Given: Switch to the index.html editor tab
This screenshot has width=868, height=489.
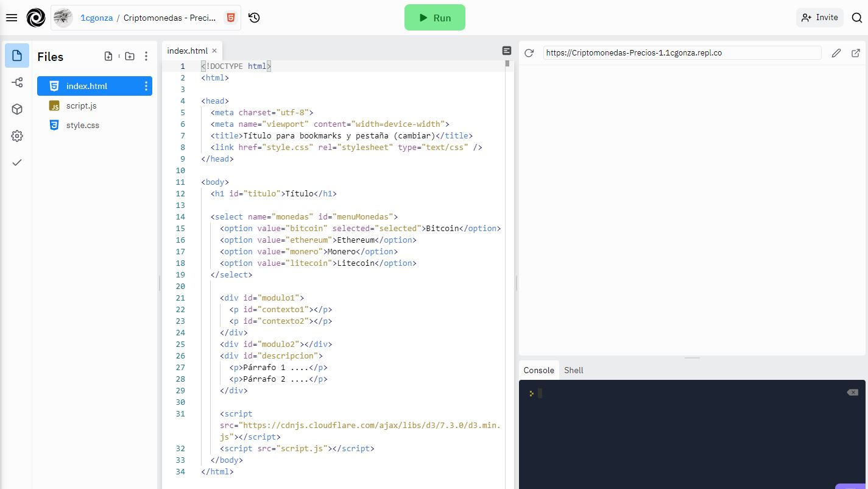Looking at the screenshot, I should (x=187, y=51).
